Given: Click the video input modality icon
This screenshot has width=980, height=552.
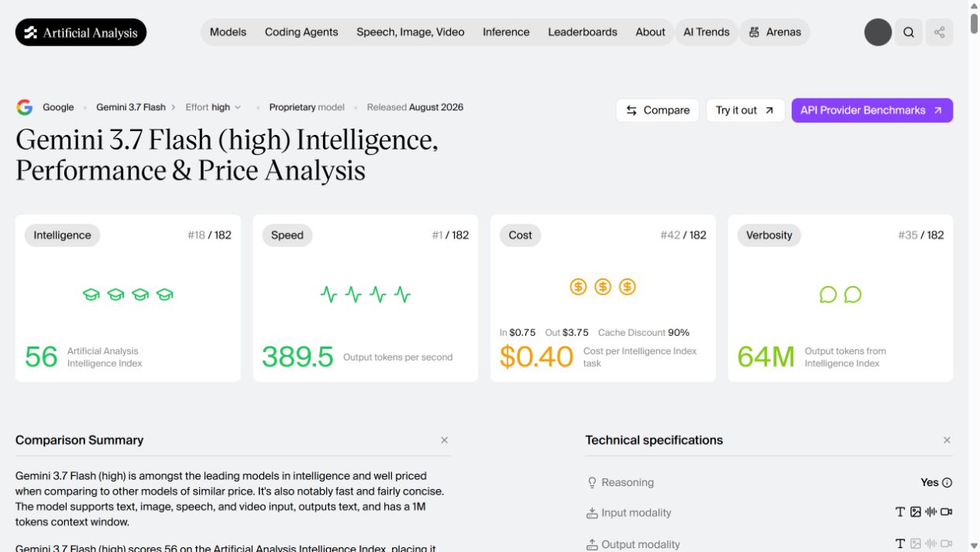Looking at the screenshot, I should coord(947,512).
